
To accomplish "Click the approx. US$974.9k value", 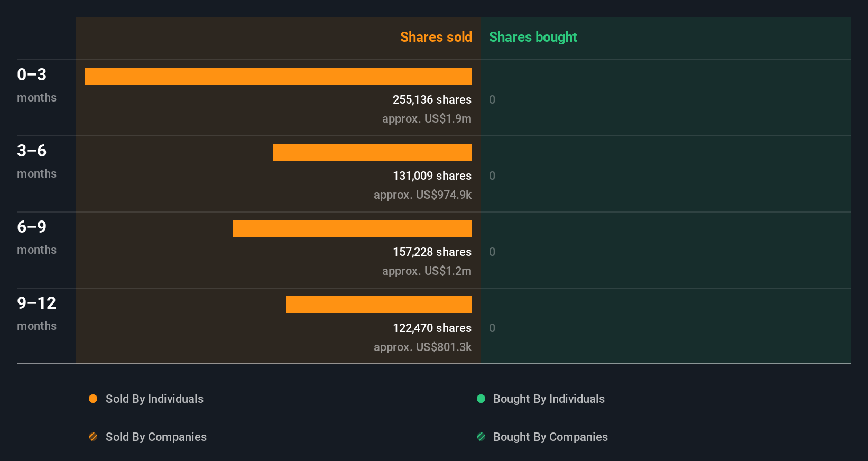I will 422,195.
